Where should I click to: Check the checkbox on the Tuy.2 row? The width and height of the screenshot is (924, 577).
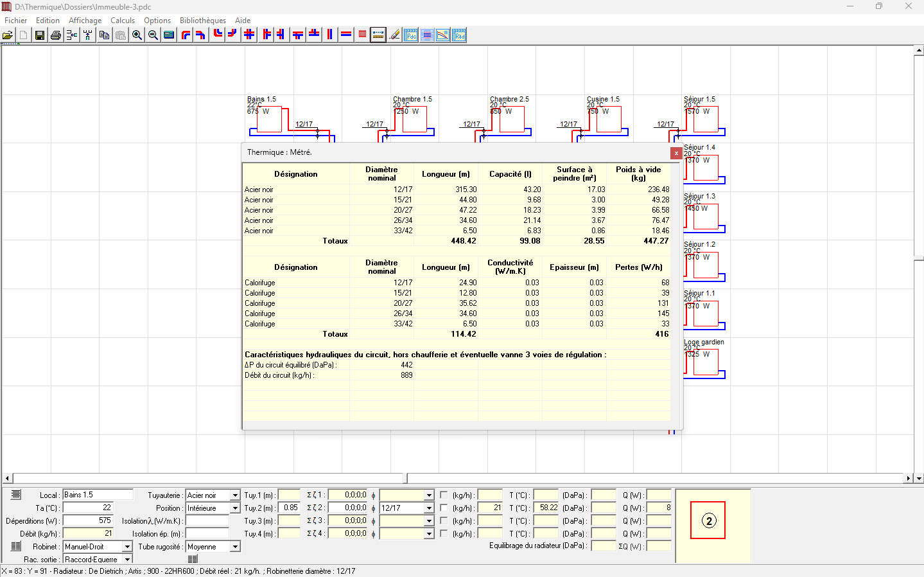[444, 508]
